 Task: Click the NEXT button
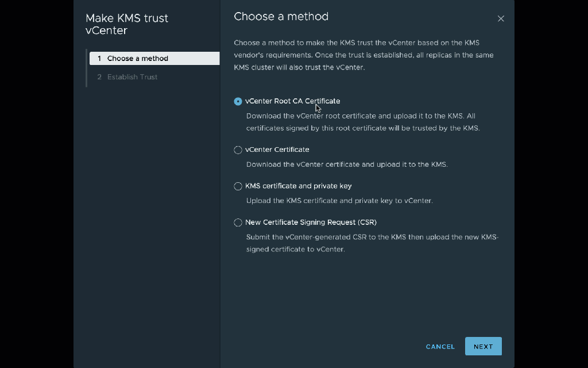pos(483,346)
